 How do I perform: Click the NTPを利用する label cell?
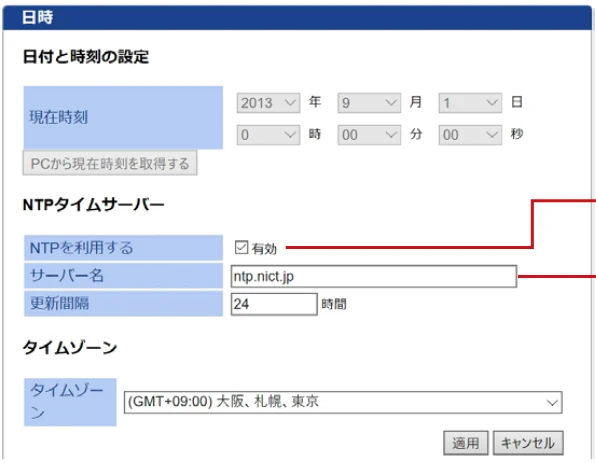pyautogui.click(x=123, y=248)
